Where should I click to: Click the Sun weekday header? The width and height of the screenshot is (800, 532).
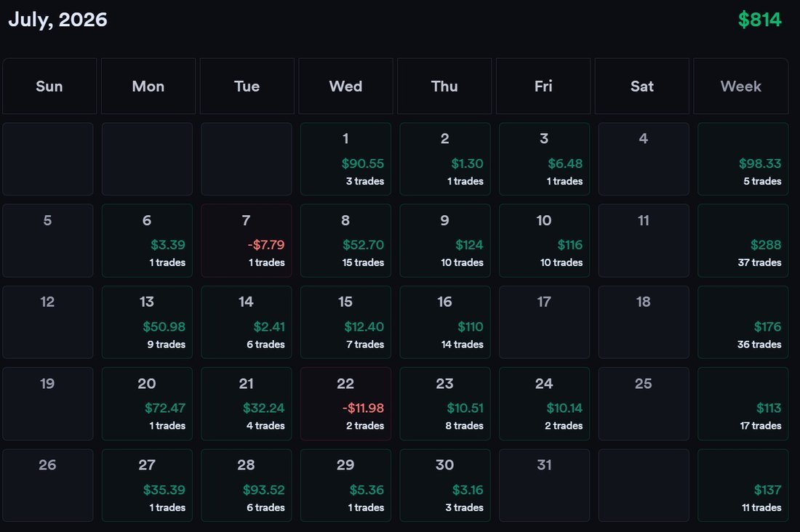(49, 86)
